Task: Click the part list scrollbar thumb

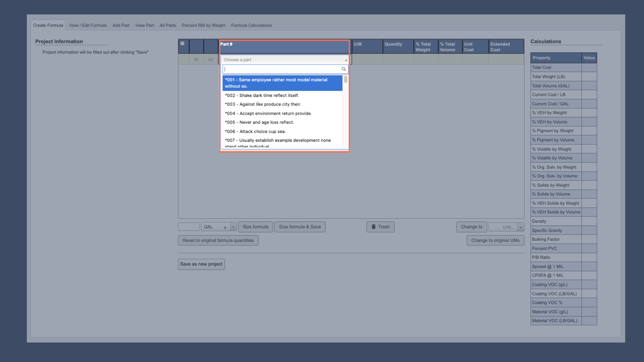Action: 345,79
